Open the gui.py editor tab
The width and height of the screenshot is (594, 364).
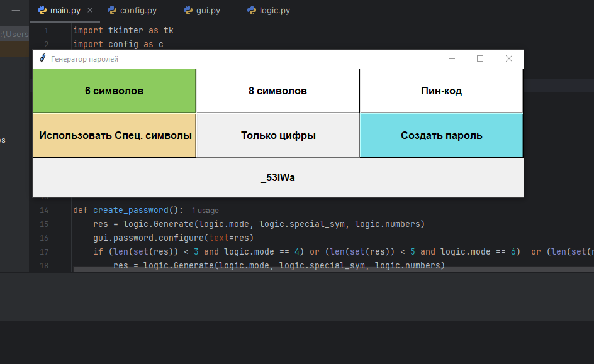pos(202,11)
